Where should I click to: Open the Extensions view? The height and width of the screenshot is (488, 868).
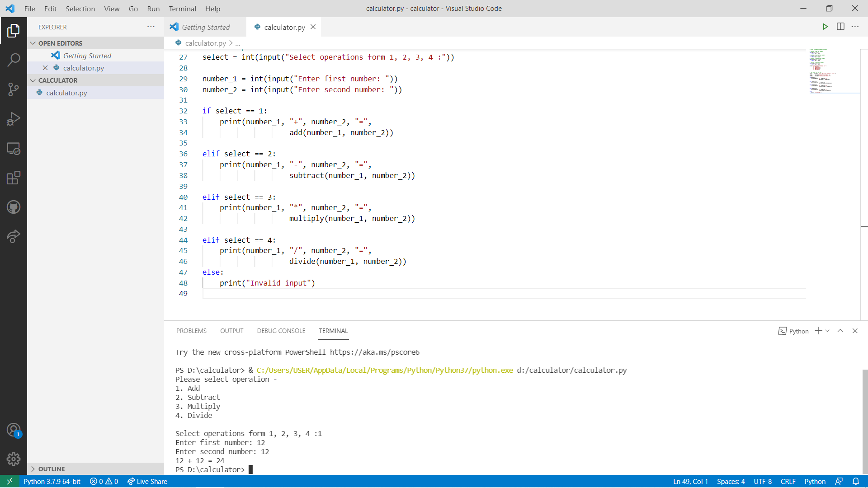click(x=14, y=178)
